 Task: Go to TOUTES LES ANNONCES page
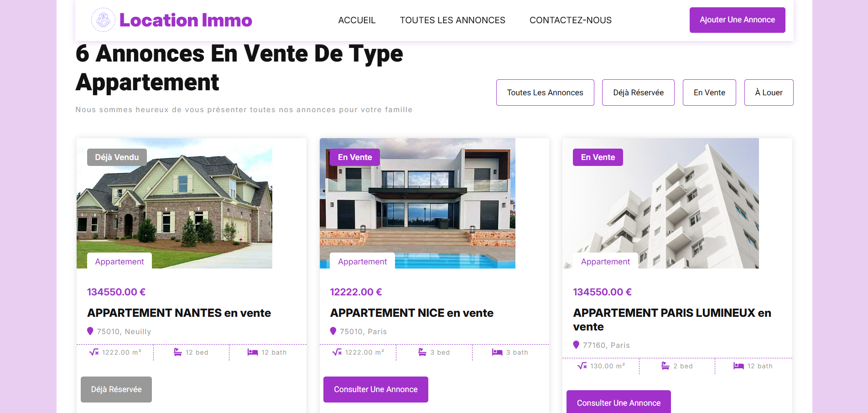pyautogui.click(x=452, y=20)
